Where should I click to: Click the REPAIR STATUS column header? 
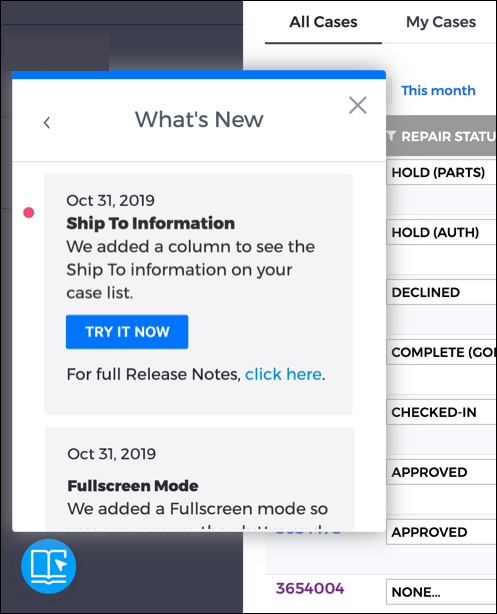tap(441, 136)
